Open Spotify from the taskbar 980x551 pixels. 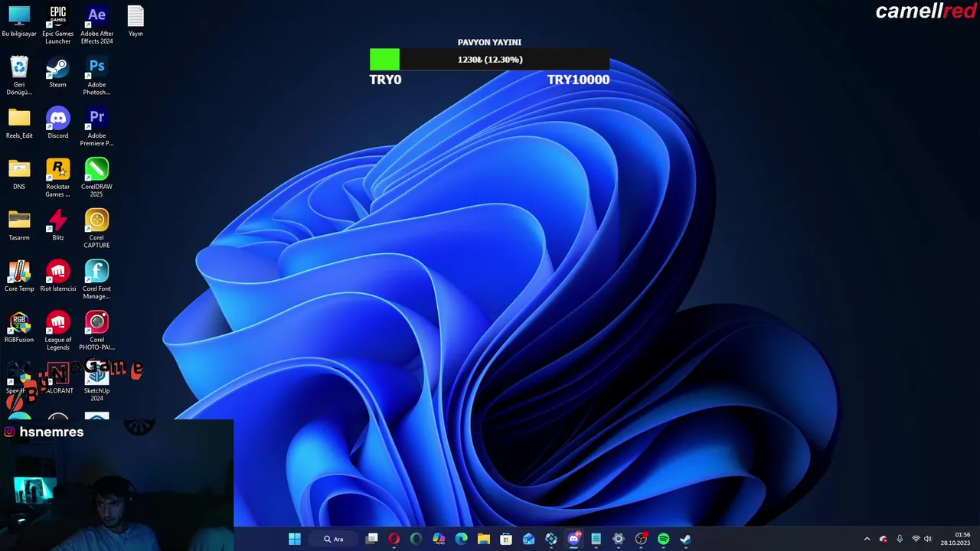tap(663, 539)
